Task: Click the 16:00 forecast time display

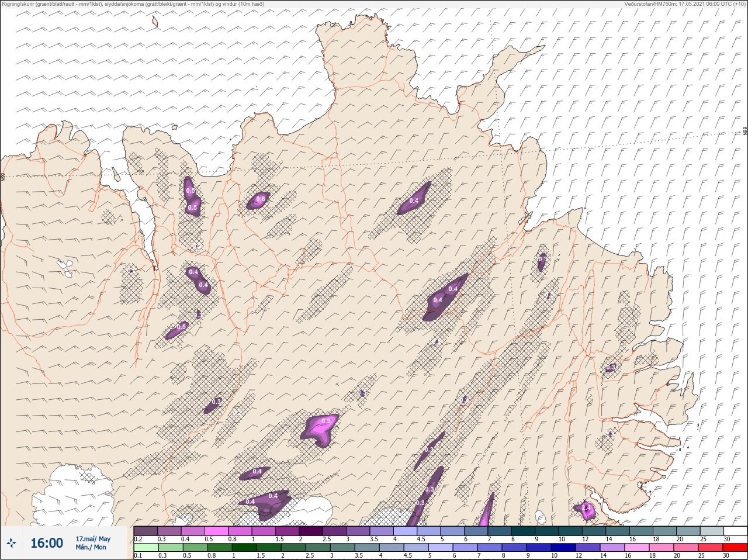Action: coord(47,543)
